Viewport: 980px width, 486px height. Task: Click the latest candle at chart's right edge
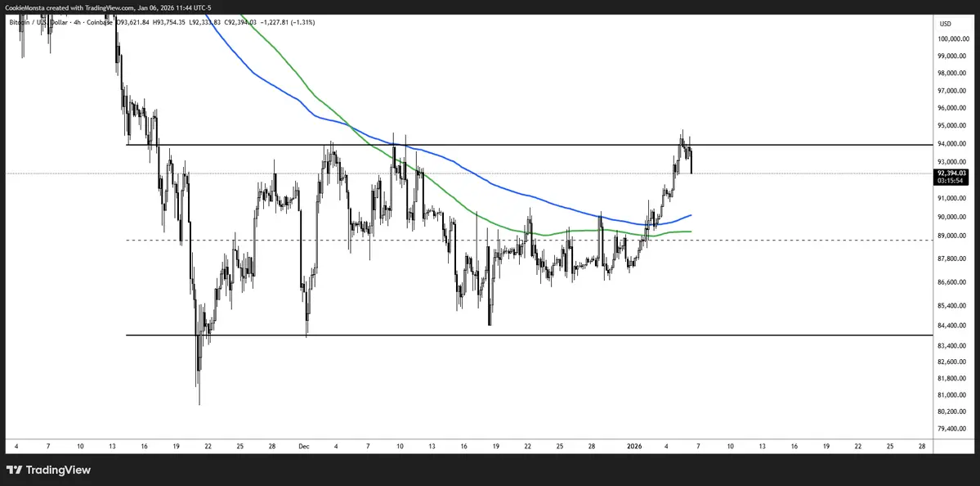click(691, 161)
